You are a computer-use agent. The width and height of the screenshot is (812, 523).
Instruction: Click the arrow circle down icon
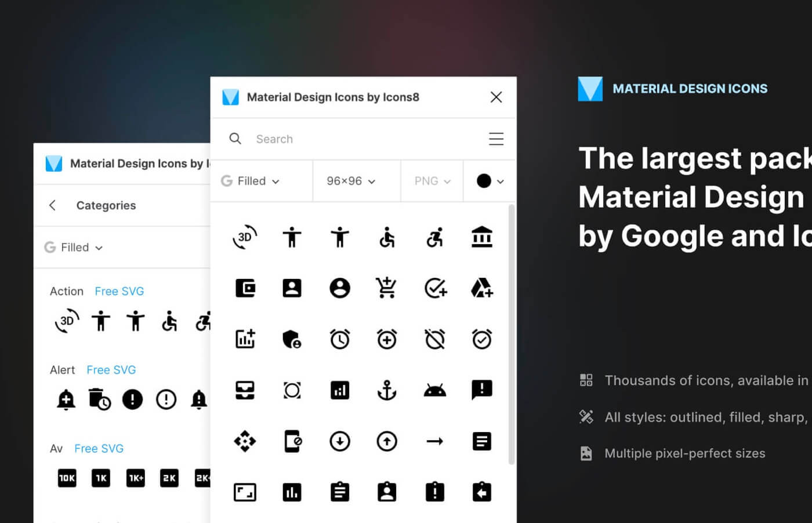[340, 441]
